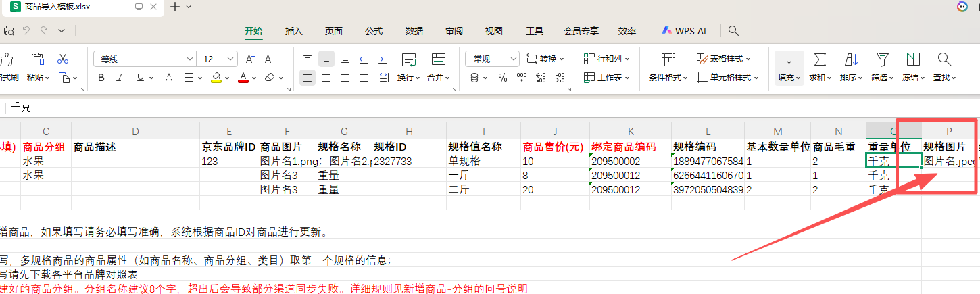
Task: Expand the 工作表 worksheet menu
Action: [627, 78]
